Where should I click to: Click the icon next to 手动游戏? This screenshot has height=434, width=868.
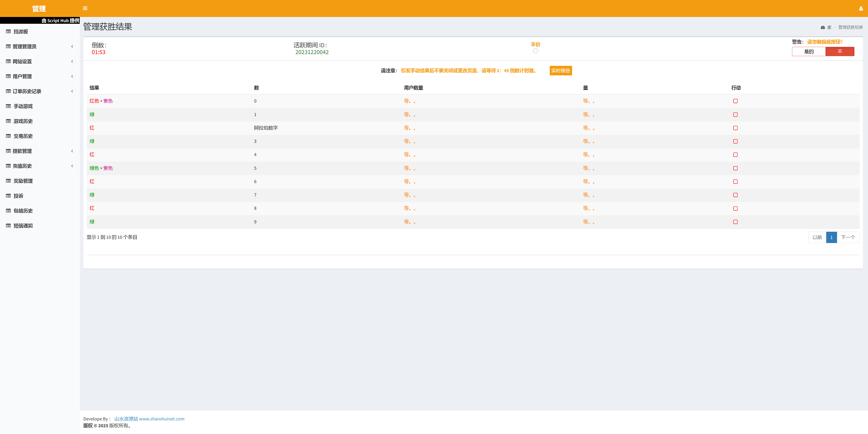point(8,106)
